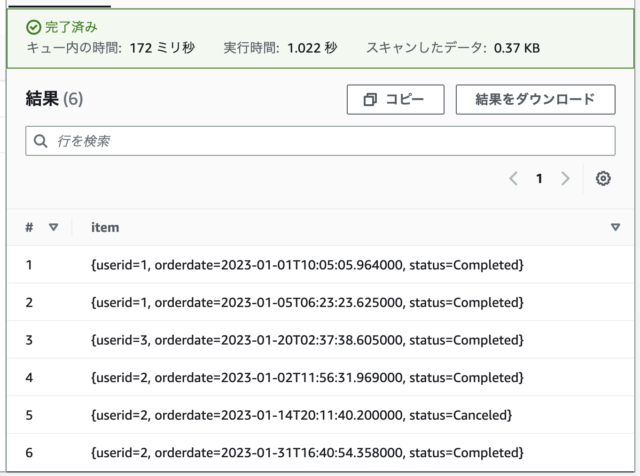This screenshot has width=640, height=476.
Task: Select row 6 dated 2023-01-31
Action: click(320, 453)
